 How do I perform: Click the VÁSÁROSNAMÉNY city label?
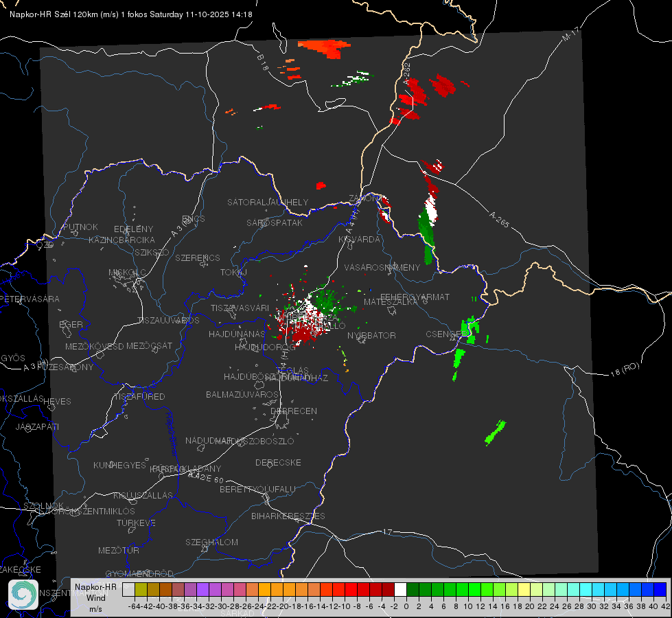[382, 267]
